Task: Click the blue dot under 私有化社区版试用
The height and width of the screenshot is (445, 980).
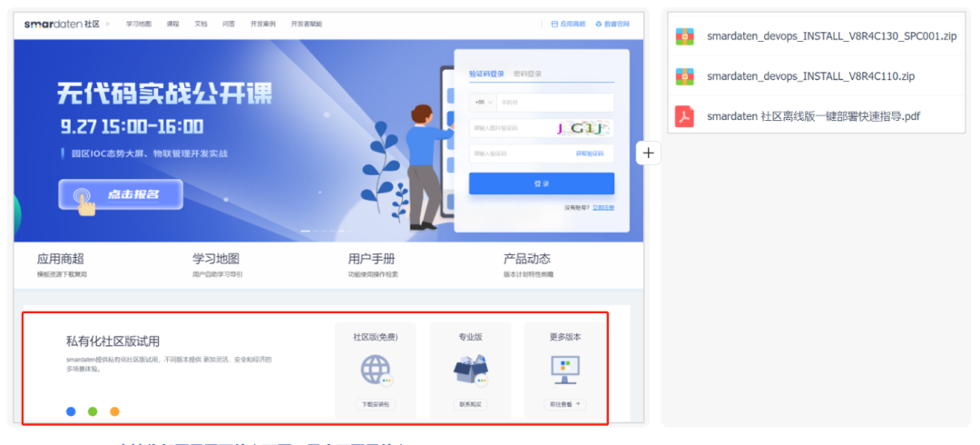Action: click(x=71, y=411)
